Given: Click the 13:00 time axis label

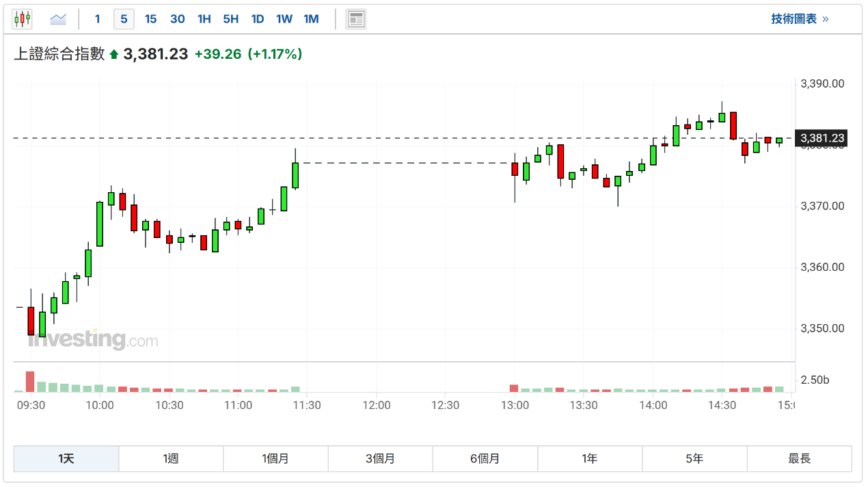Looking at the screenshot, I should tap(515, 405).
